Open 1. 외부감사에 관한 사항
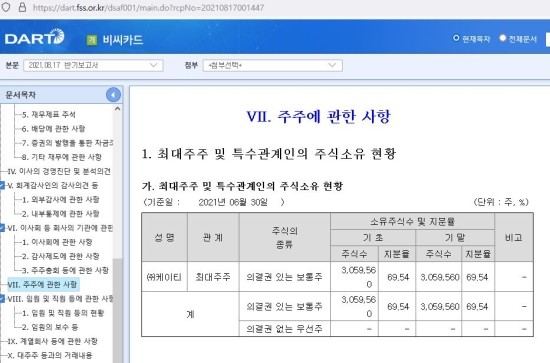The image size is (550, 363). tap(61, 200)
